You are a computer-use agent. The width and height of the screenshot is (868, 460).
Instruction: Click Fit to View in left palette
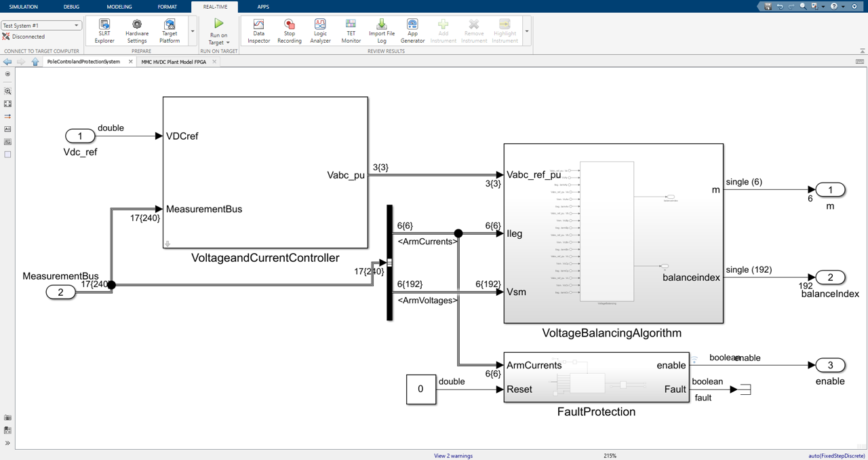[x=7, y=104]
